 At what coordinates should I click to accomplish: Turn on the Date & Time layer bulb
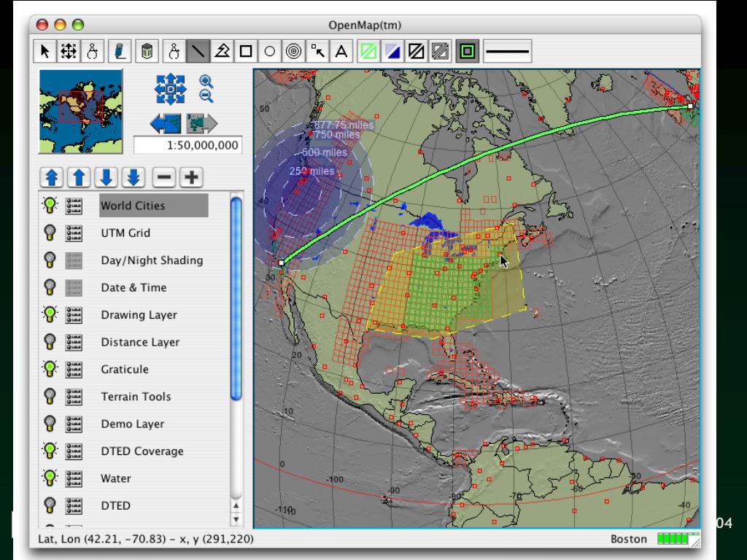coord(50,287)
